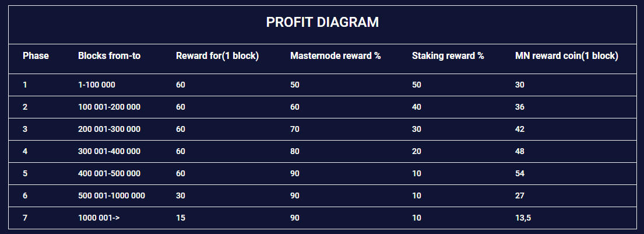This screenshot has width=644, height=234.
Task: Select the MN reward coin(1 block) header
Action: tap(567, 56)
